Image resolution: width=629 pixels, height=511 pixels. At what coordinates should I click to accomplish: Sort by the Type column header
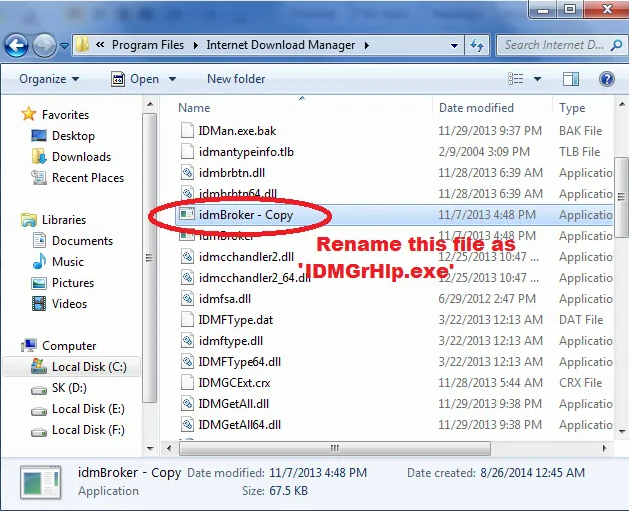(572, 108)
